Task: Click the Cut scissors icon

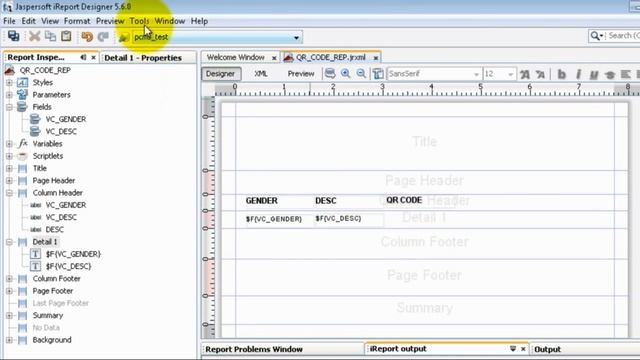Action: (35, 36)
